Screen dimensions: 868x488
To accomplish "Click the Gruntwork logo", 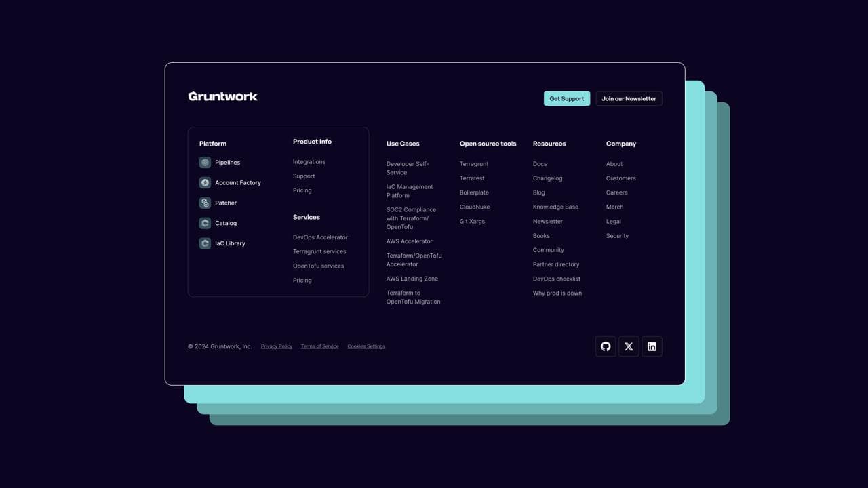I will tap(222, 96).
